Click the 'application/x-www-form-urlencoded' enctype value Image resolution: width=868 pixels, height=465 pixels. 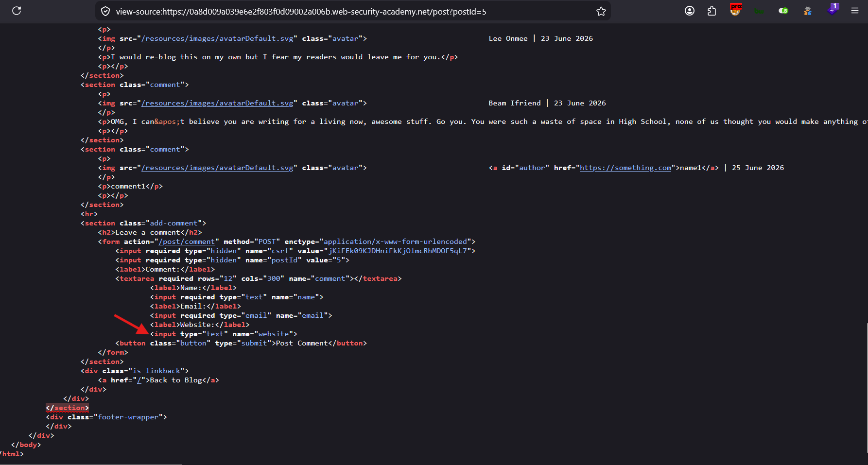pyautogui.click(x=396, y=241)
